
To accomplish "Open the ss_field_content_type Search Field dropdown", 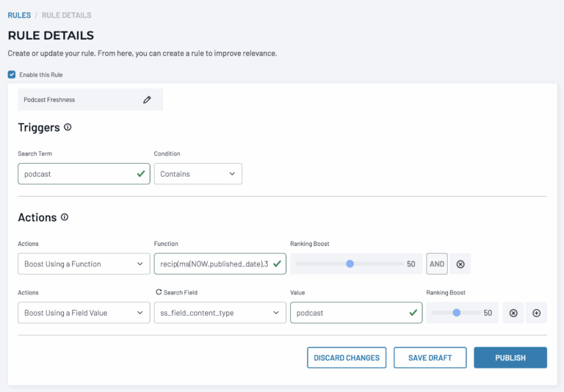I will pyautogui.click(x=220, y=313).
